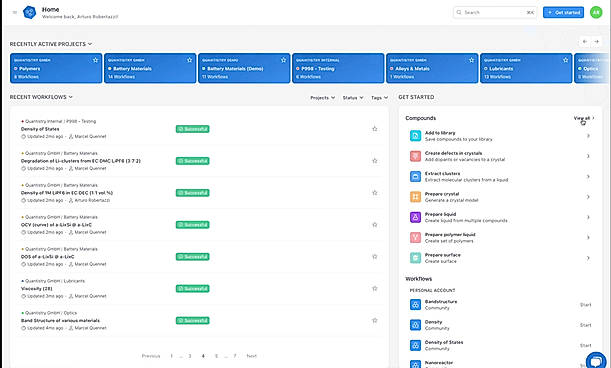Click the Get started button
The image size is (611, 368).
click(x=563, y=12)
